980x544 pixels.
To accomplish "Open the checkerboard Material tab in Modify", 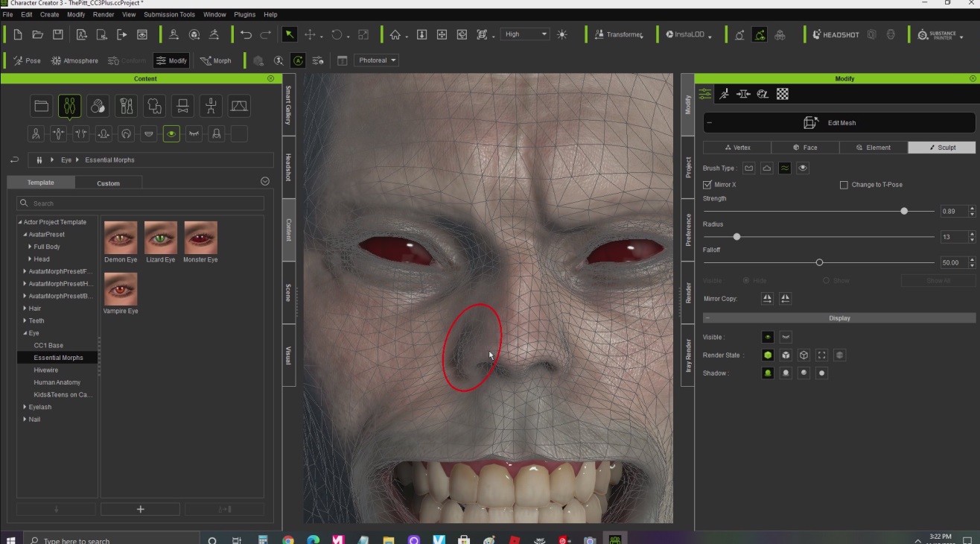I will (783, 94).
